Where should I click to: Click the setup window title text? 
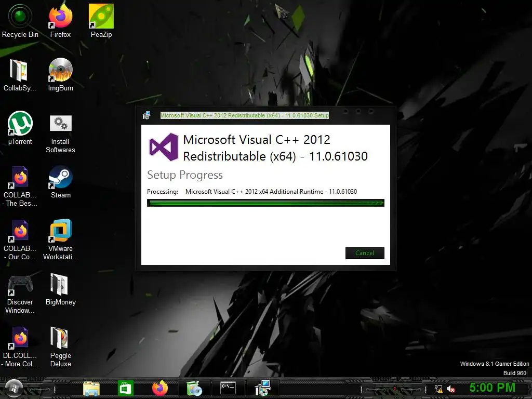coord(245,115)
